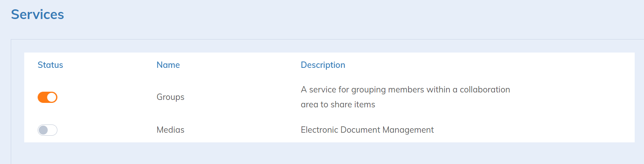Click the grey knob on the Medias switch
The width and height of the screenshot is (644, 164).
coord(43,130)
